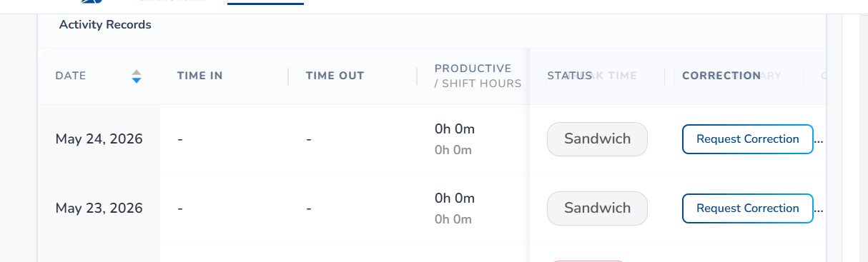Open the ellipsis menu for May 24, 2026
Viewport: 868px width, 262px height.
click(819, 139)
